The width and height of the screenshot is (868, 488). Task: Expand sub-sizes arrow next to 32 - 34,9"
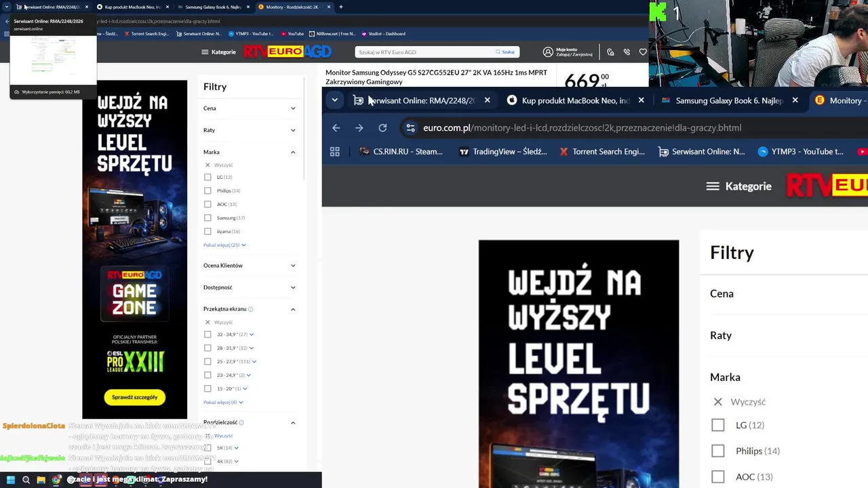click(x=252, y=334)
